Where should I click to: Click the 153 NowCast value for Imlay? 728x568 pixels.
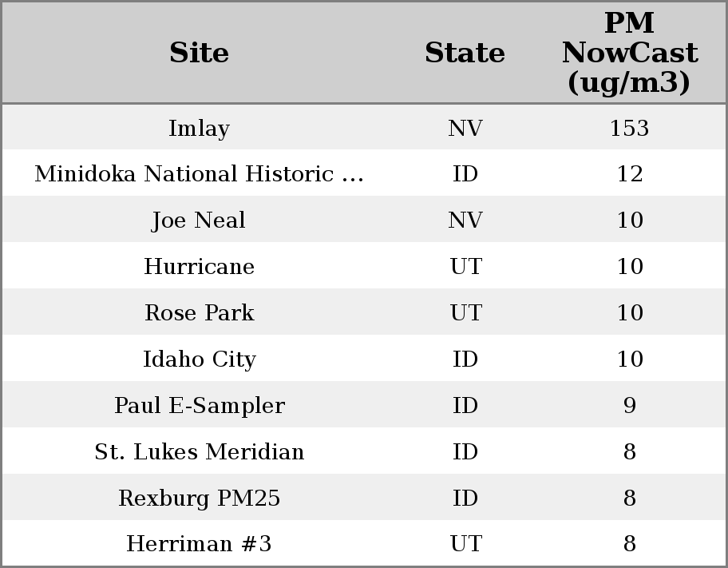629,128
